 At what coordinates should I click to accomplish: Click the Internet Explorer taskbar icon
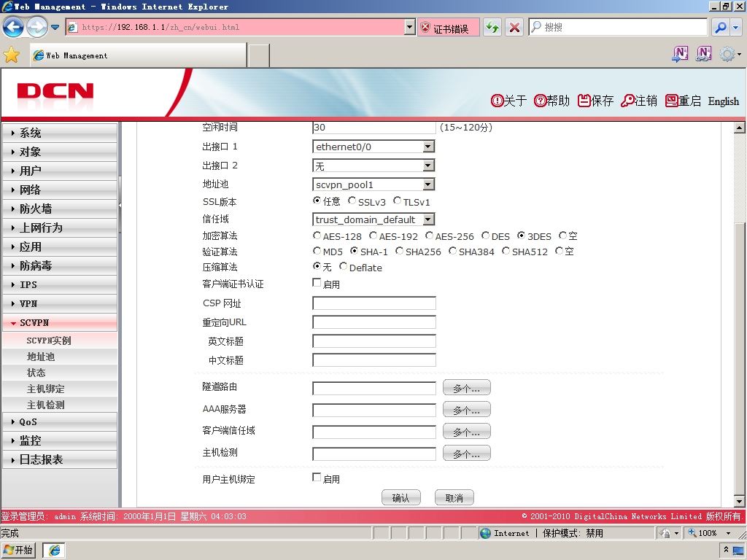click(x=54, y=551)
